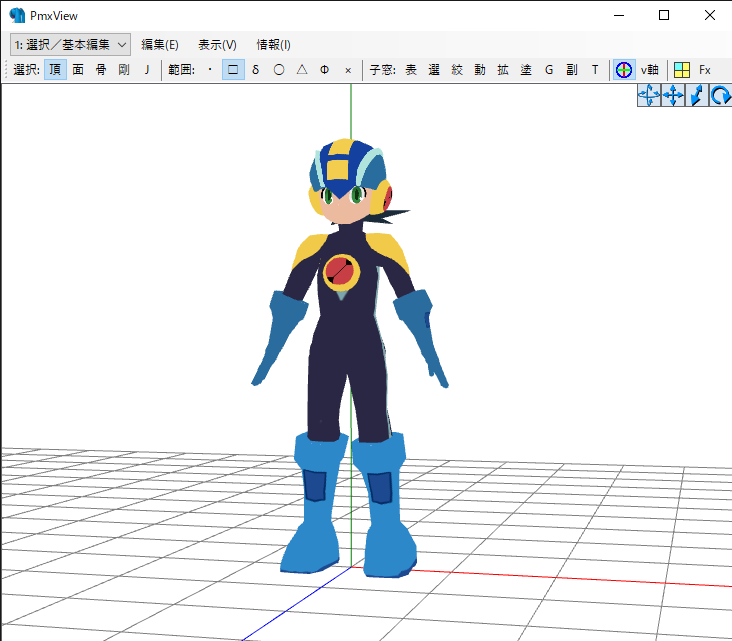
Task: Toggle bone selection 骨
Action: 101,70
